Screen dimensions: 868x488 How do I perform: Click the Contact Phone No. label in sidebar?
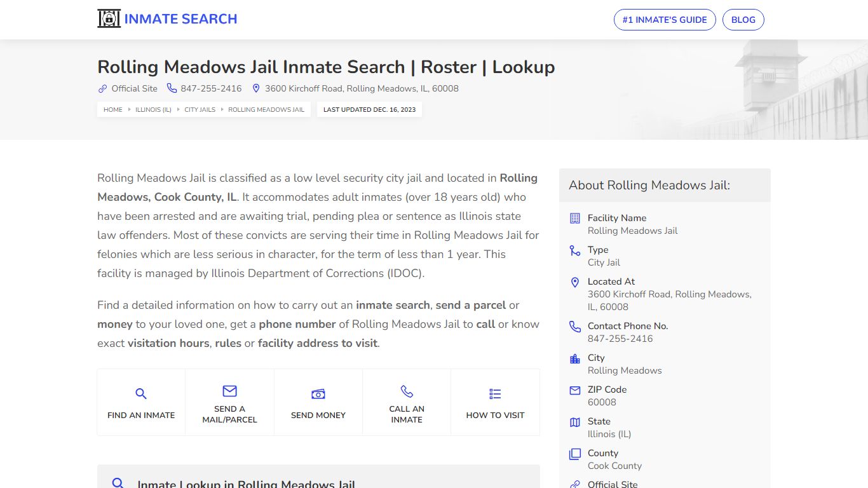tap(628, 326)
